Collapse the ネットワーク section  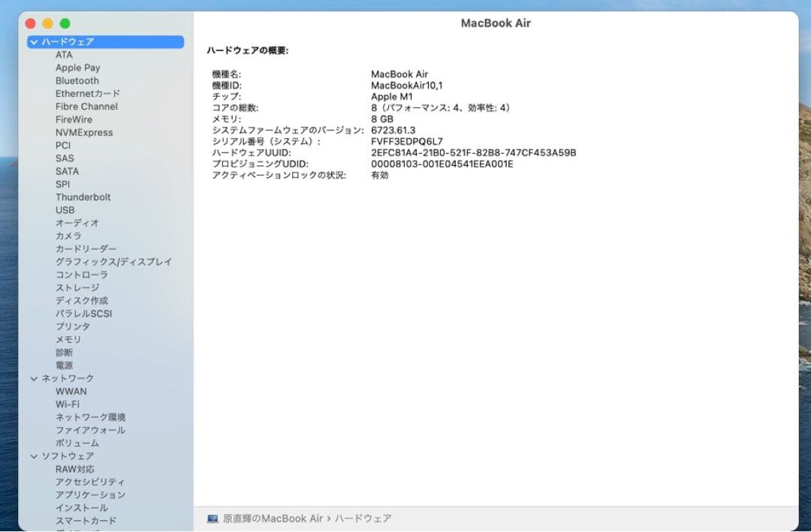point(34,378)
